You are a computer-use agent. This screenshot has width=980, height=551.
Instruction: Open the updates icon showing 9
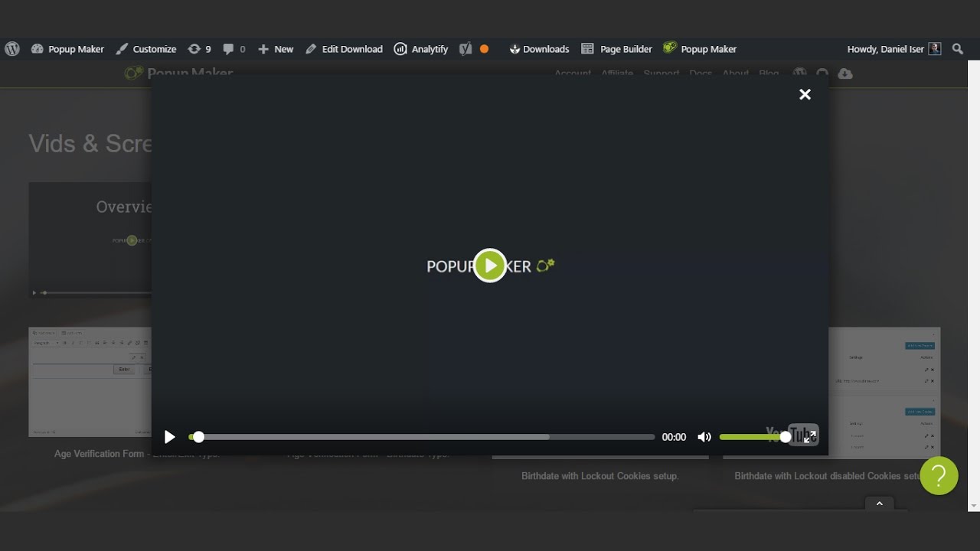click(x=199, y=49)
